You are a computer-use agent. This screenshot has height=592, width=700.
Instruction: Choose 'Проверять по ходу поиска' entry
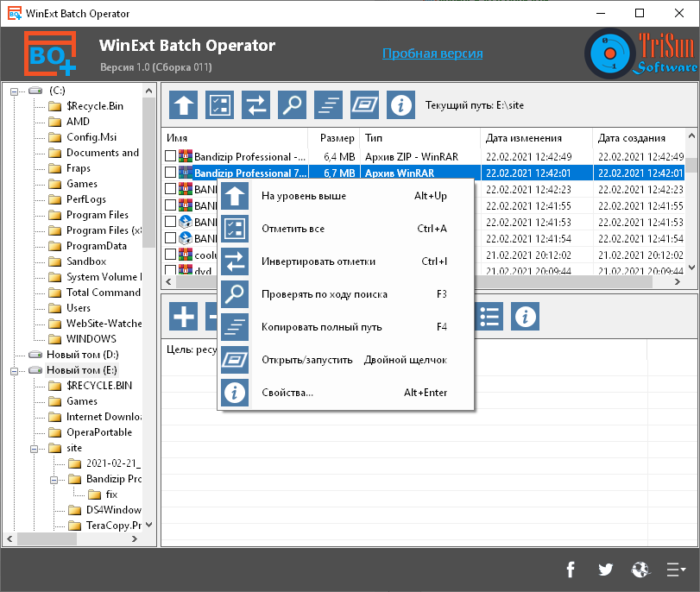325,294
